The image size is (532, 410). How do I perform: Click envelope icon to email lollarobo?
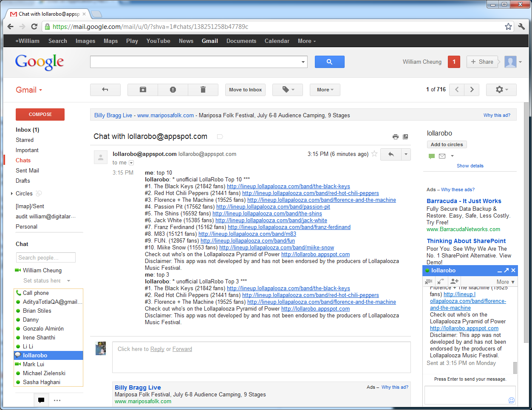click(442, 156)
